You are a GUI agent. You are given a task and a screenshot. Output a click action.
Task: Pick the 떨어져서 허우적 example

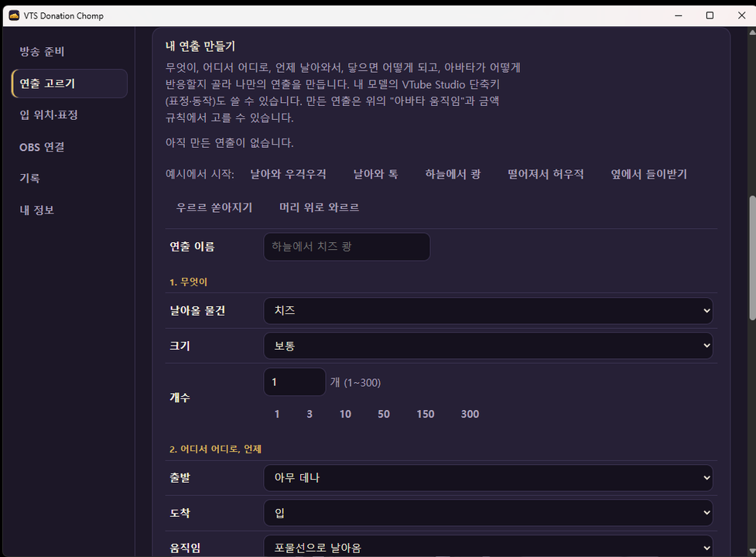coord(546,174)
